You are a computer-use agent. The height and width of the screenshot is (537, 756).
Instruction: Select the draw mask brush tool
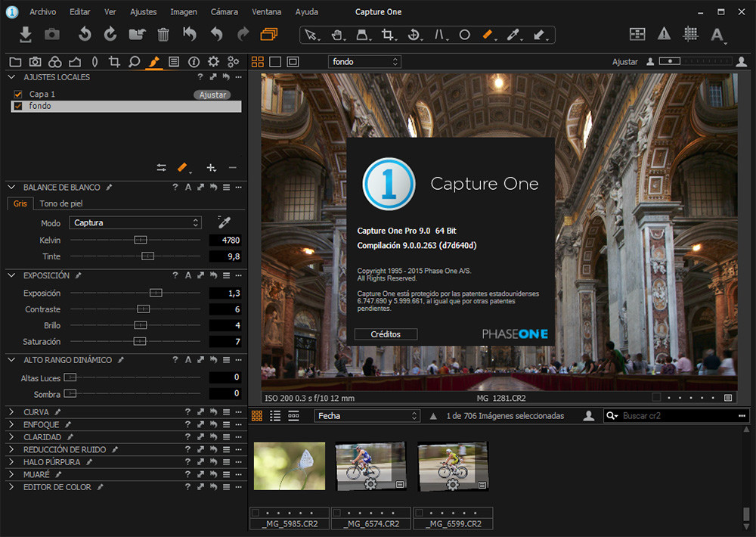[x=487, y=34]
